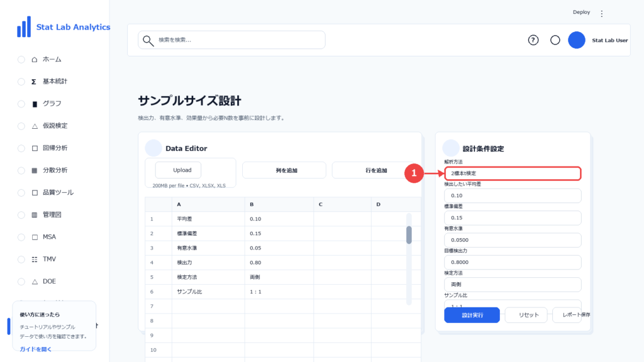Select cell 0.80 in column B
Screen dimensions: 644x362
(x=279, y=263)
